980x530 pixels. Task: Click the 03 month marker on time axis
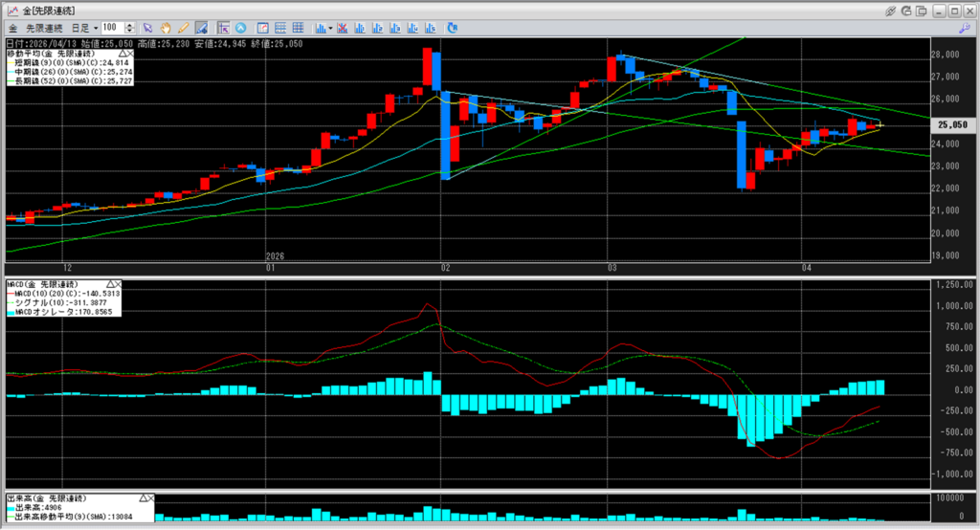click(612, 268)
